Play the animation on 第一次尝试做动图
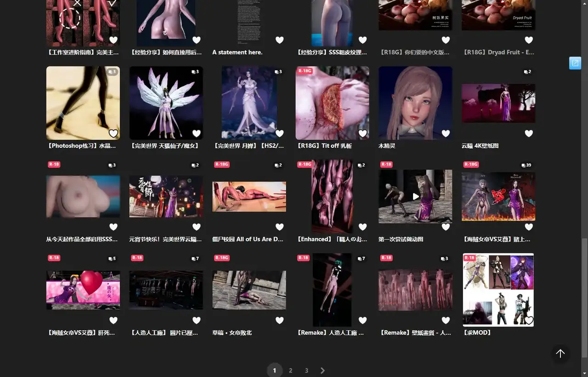 [415, 197]
